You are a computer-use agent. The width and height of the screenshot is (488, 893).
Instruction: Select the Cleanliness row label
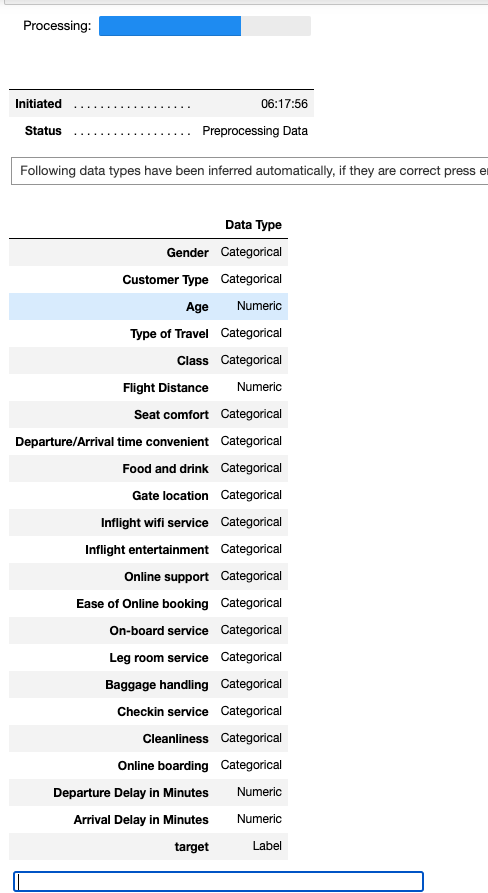(x=175, y=739)
